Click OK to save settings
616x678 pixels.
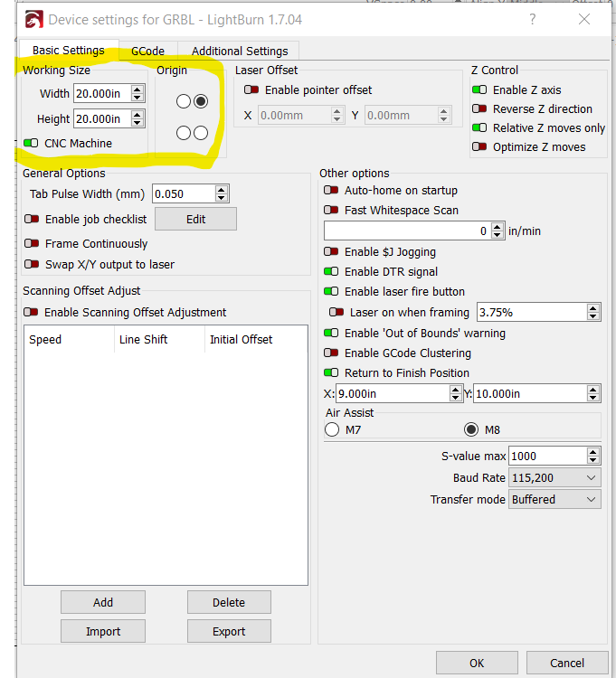(x=477, y=663)
